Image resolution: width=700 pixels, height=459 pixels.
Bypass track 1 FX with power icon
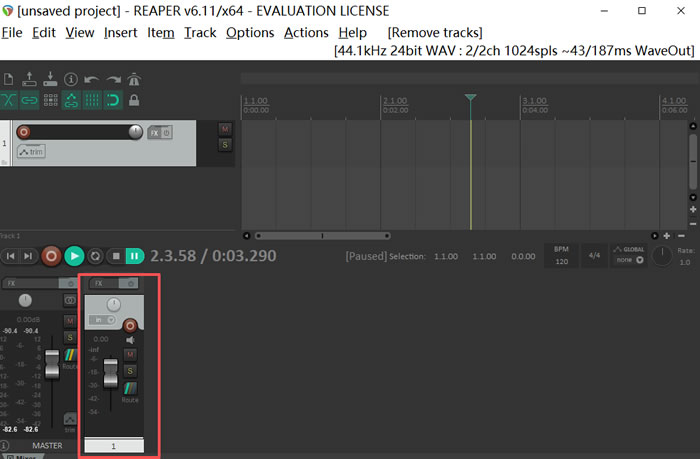coord(167,133)
